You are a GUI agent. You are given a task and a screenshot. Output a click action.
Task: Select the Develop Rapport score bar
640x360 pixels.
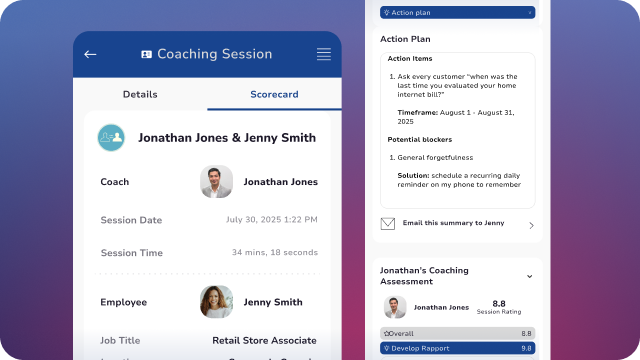tap(458, 348)
